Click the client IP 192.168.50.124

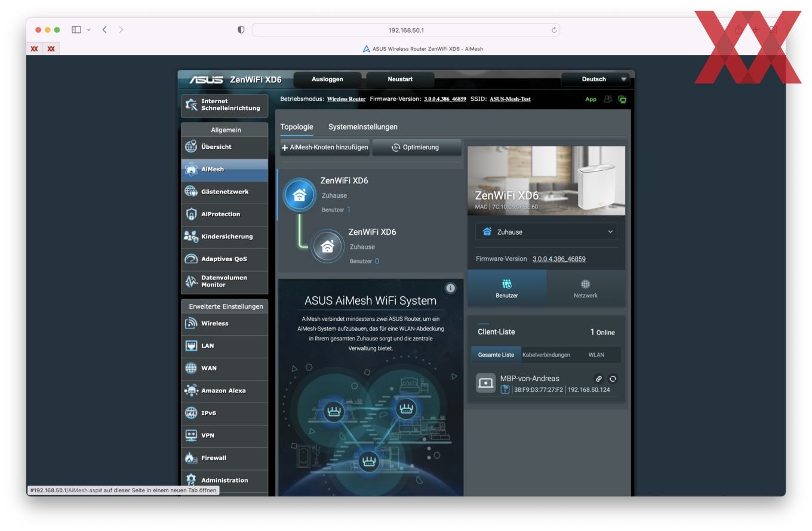tap(589, 390)
